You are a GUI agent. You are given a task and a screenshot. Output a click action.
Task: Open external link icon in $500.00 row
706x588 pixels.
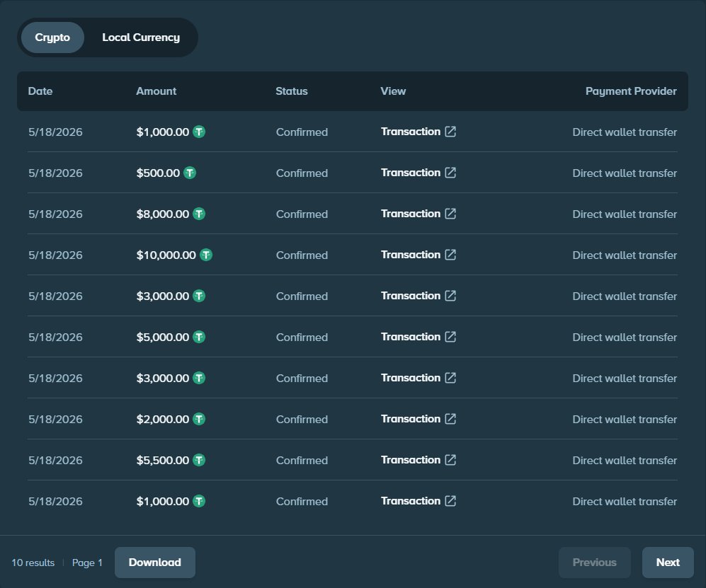tap(450, 173)
